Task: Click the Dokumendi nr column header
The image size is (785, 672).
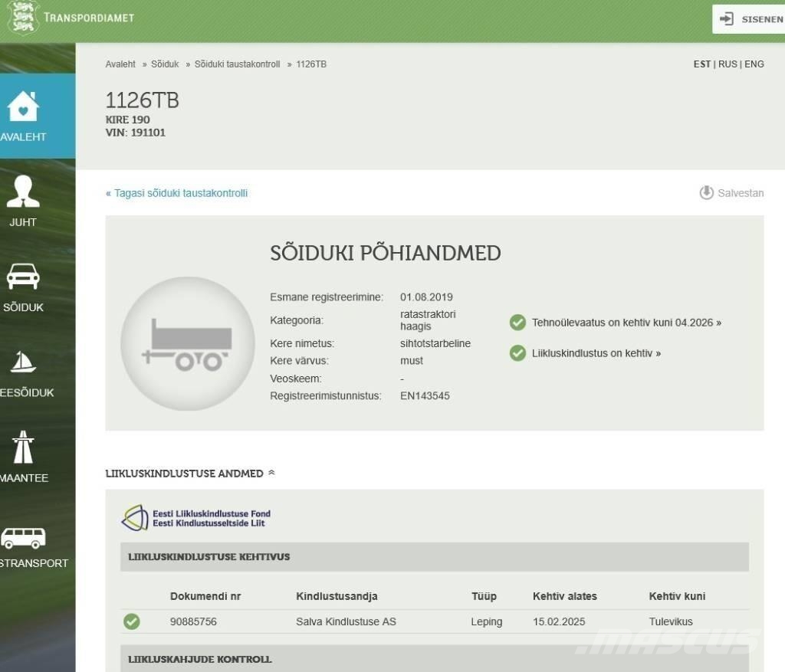Action: (205, 596)
